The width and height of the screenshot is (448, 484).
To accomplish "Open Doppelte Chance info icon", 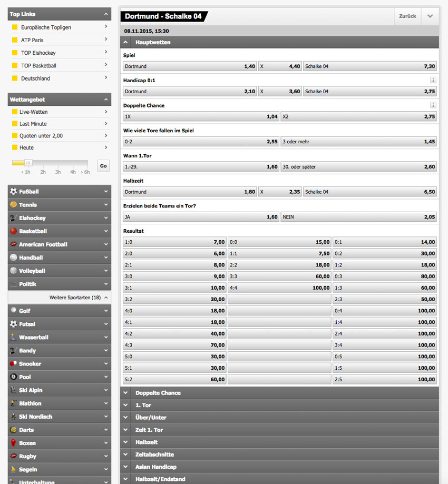I will click(433, 105).
